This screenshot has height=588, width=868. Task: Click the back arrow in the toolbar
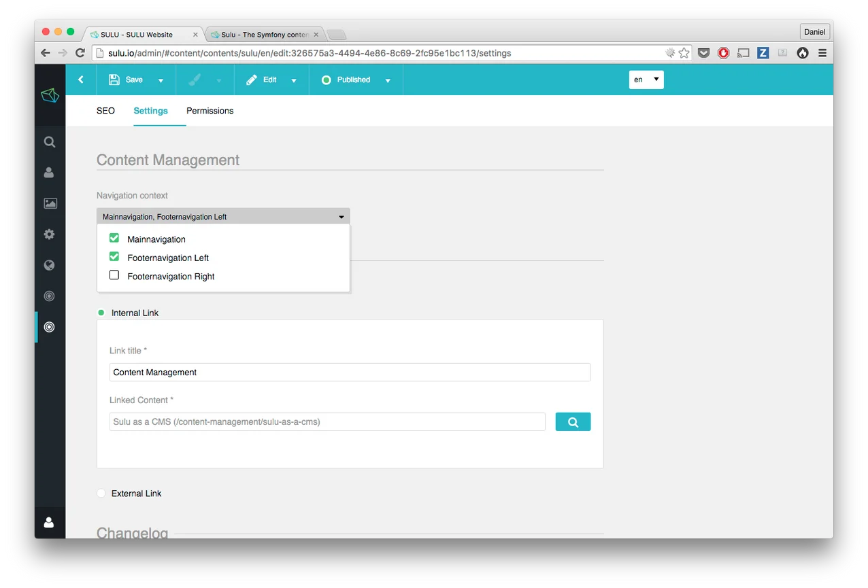[80, 80]
